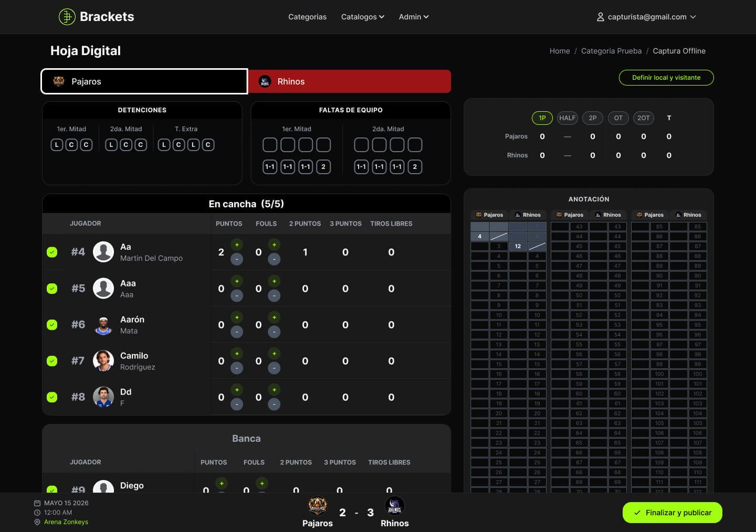This screenshot has width=756, height=532.
Task: Click the user profile icon
Action: pyautogui.click(x=601, y=17)
